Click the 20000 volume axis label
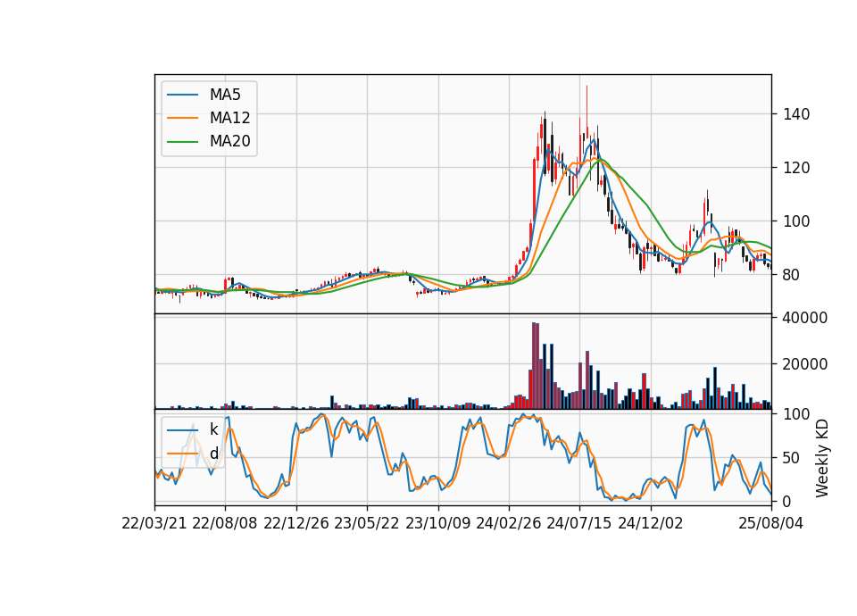The height and width of the screenshot is (616, 857). (x=804, y=364)
